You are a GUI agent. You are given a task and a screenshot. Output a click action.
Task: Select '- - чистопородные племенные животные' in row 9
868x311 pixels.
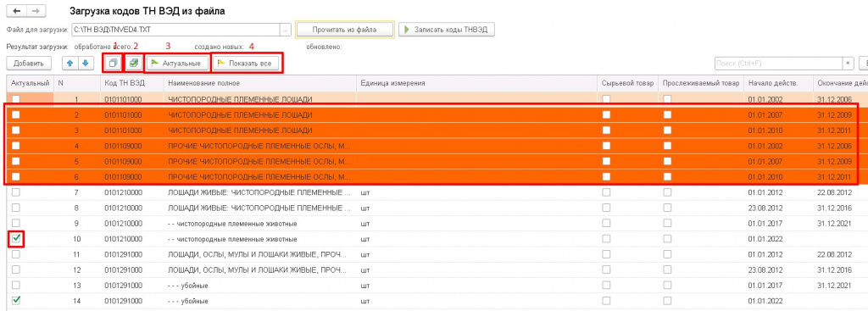(x=232, y=224)
